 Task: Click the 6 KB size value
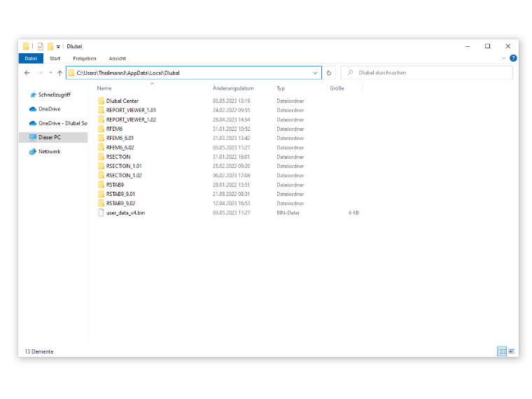coord(354,213)
